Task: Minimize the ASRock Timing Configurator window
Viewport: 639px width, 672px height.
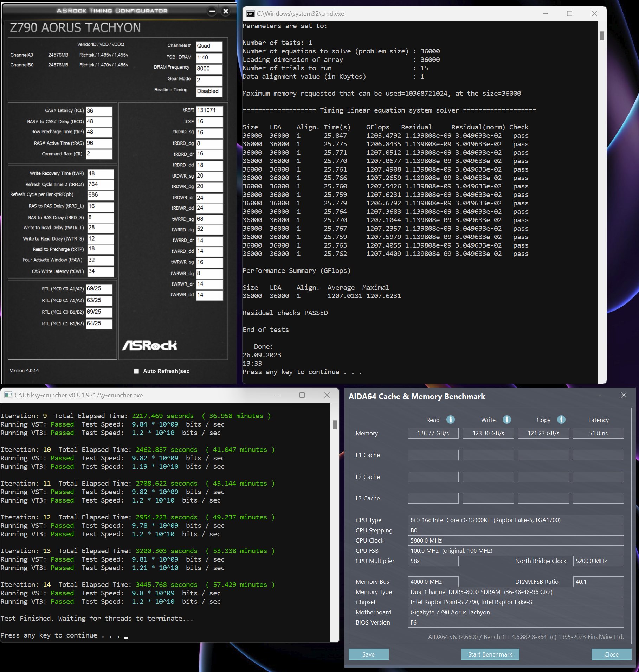Action: coord(212,11)
